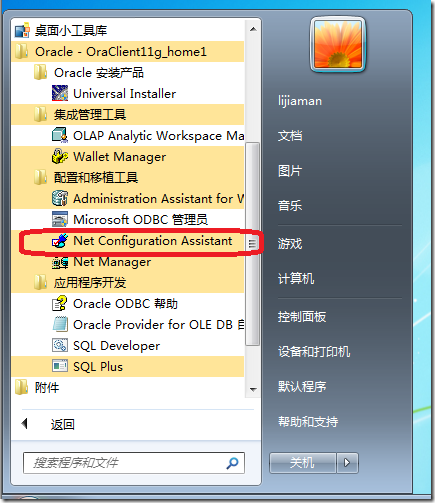The image size is (435, 503).
Task: Click the 搜索程序和文件 search box
Action: (x=134, y=463)
